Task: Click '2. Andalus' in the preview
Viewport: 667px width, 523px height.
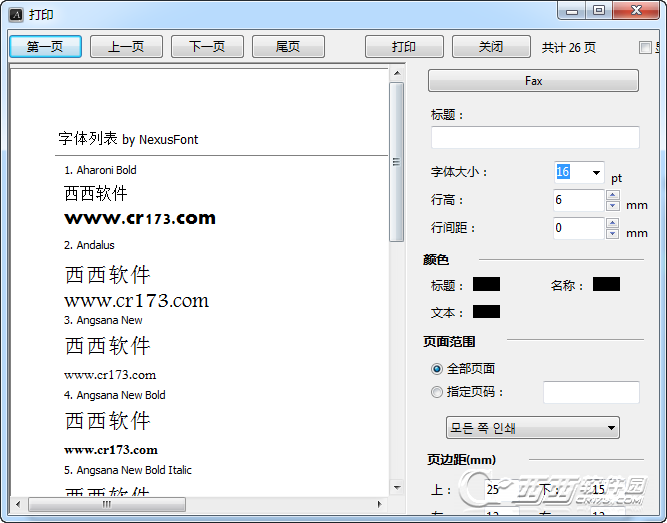Action: [89, 245]
